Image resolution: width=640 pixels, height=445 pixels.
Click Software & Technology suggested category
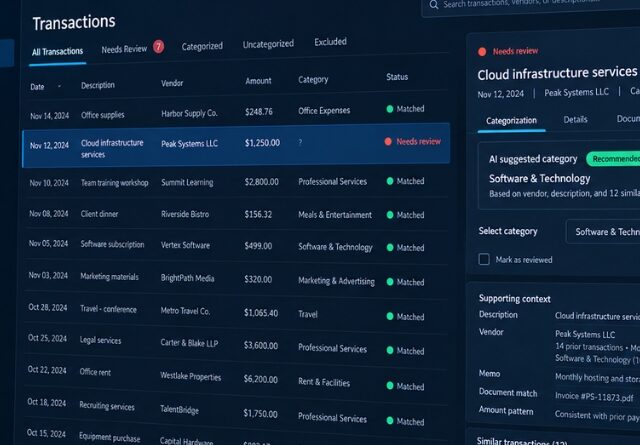(539, 179)
